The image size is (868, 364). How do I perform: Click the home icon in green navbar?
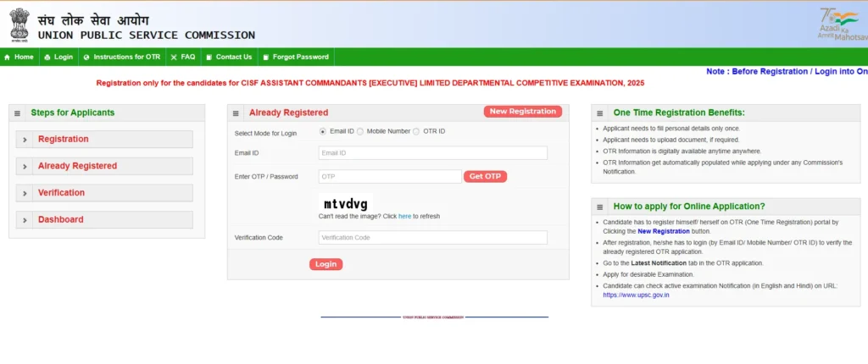(x=7, y=57)
